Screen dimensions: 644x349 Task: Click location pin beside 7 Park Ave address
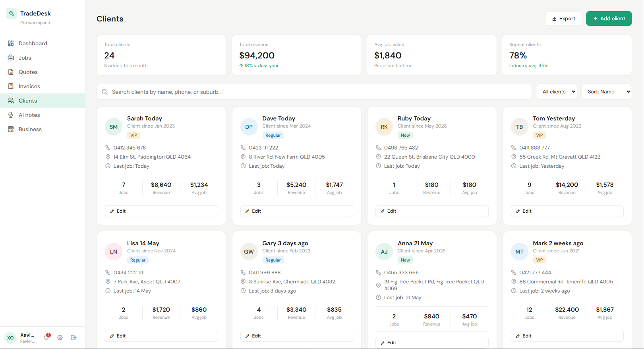pyautogui.click(x=108, y=281)
